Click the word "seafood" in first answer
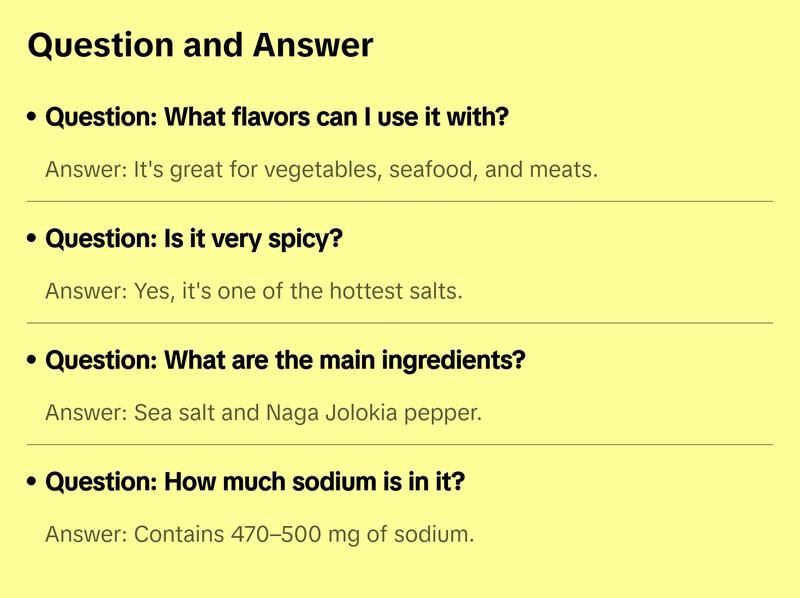800x598 pixels. (x=432, y=170)
